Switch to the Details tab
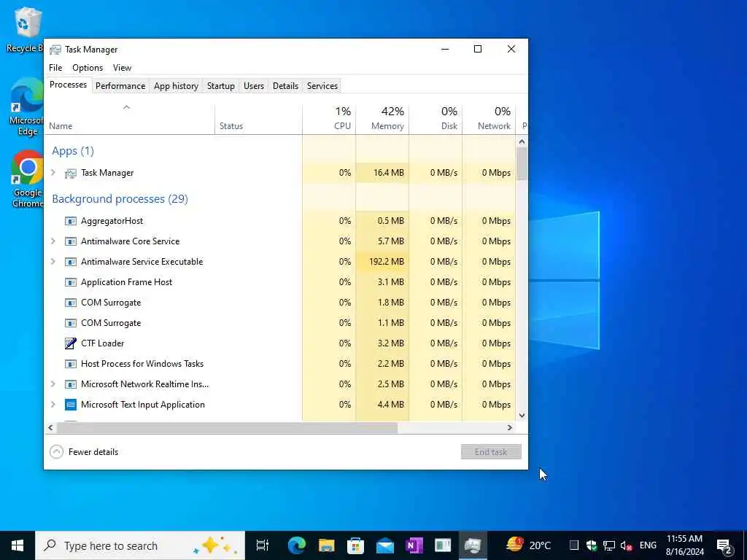Viewport: 747px width, 560px height. tap(285, 86)
